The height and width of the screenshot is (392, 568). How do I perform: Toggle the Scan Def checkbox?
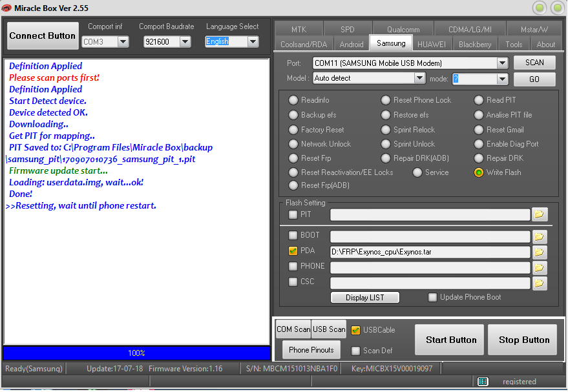(355, 351)
